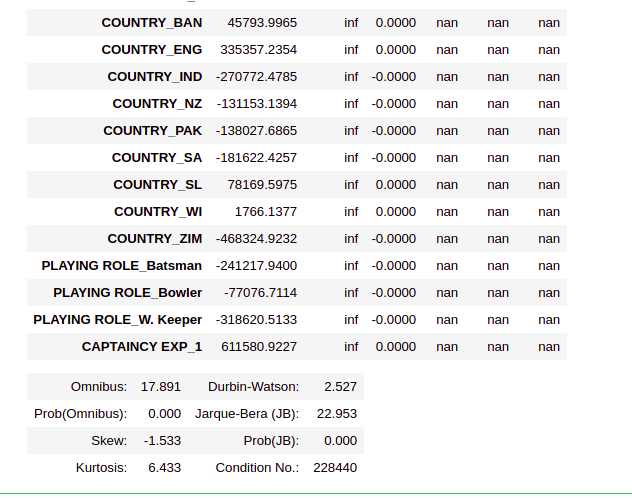Click the Jarque-Bera value 22.953

pyautogui.click(x=337, y=414)
